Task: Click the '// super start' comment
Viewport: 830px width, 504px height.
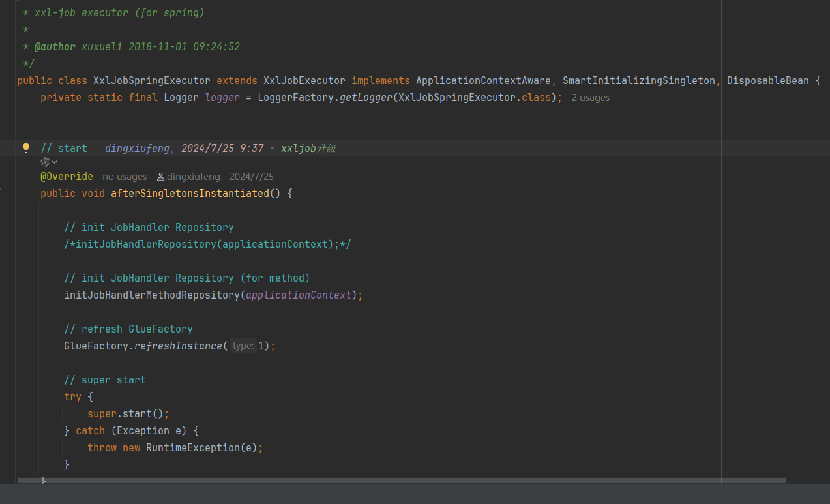Action: (105, 380)
